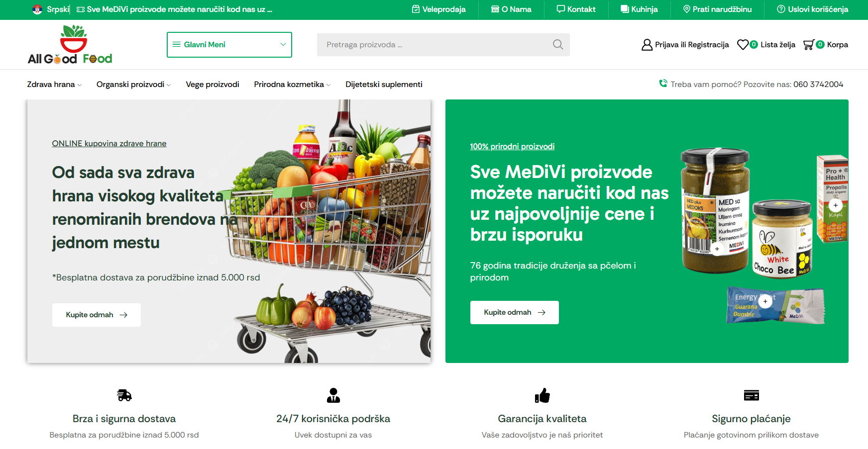Click the plus hotspot on Pro Health box
The width and height of the screenshot is (868, 449).
836,205
